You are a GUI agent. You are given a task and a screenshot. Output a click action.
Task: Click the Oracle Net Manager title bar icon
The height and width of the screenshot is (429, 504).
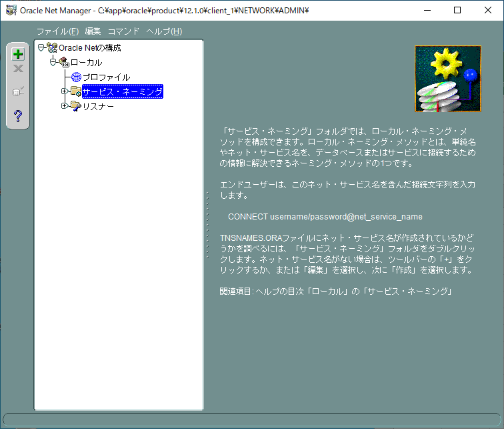(11, 10)
